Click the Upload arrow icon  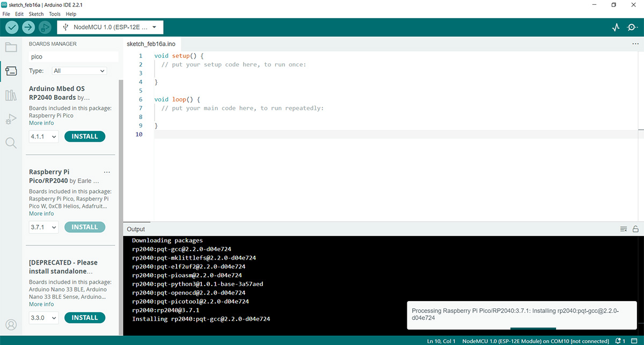click(x=28, y=27)
